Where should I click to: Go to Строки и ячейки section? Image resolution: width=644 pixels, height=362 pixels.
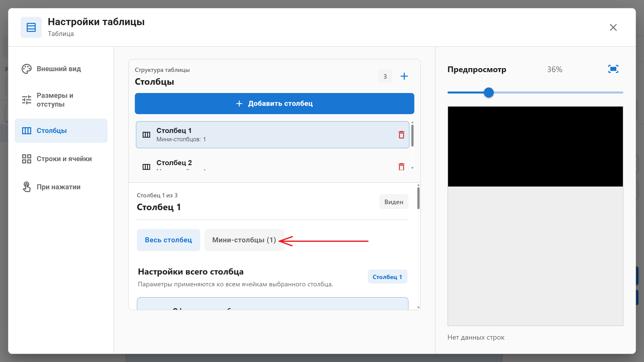(61, 159)
